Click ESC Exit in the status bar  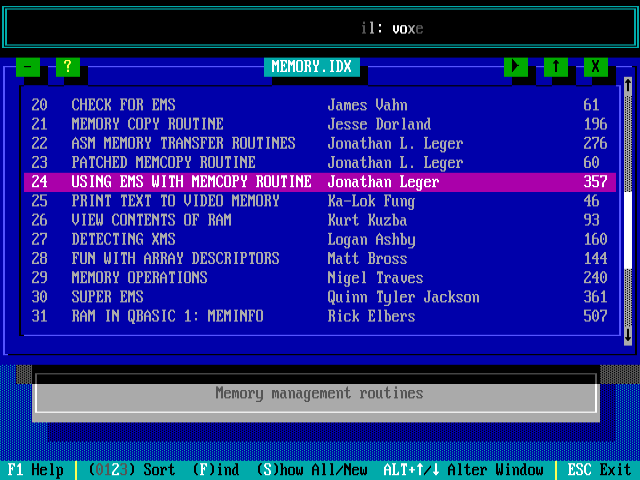click(600, 470)
